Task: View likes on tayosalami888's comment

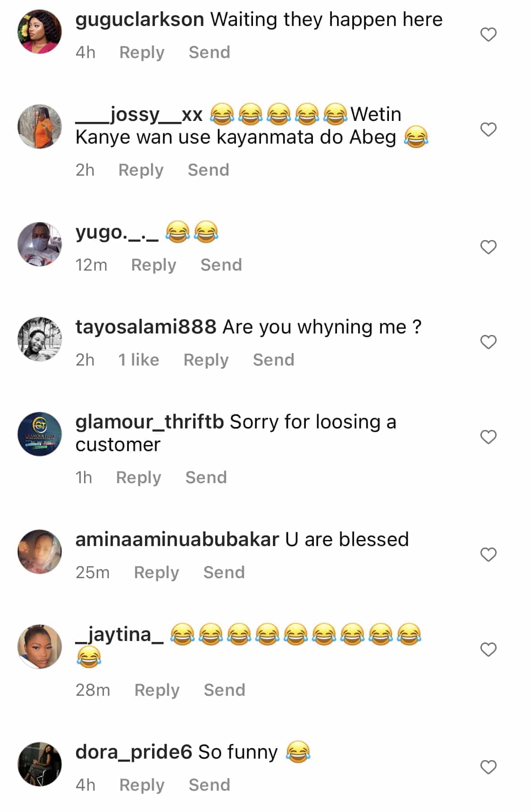Action: click(139, 360)
